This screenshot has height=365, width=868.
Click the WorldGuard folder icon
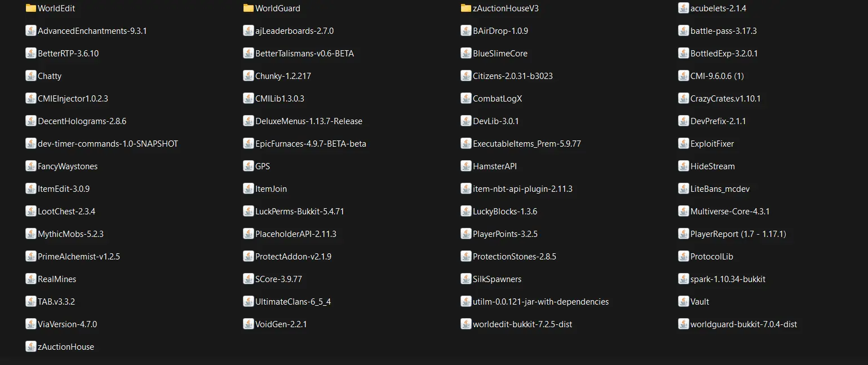point(249,8)
